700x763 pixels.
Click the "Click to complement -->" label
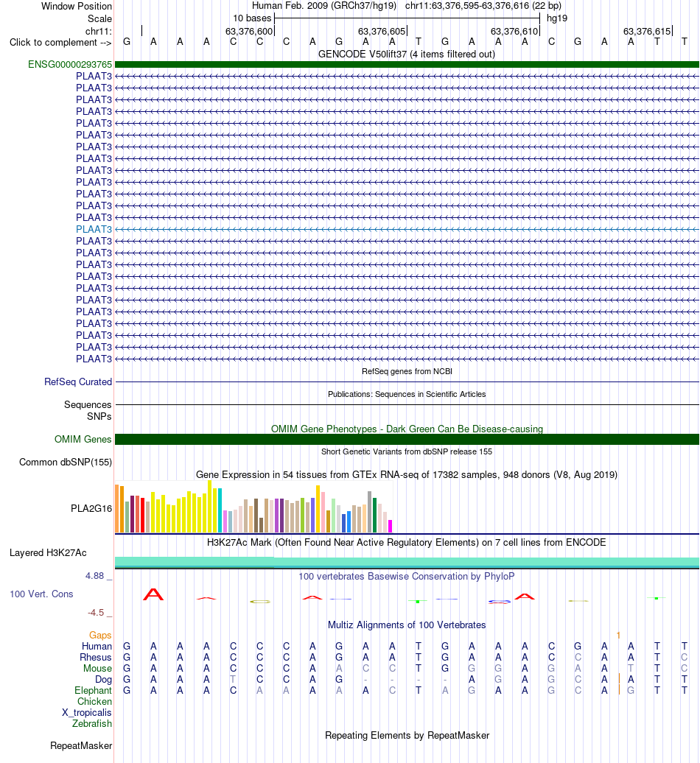(x=61, y=42)
